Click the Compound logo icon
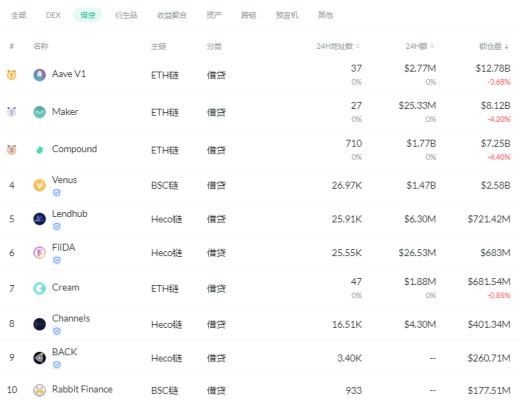 [x=39, y=150]
